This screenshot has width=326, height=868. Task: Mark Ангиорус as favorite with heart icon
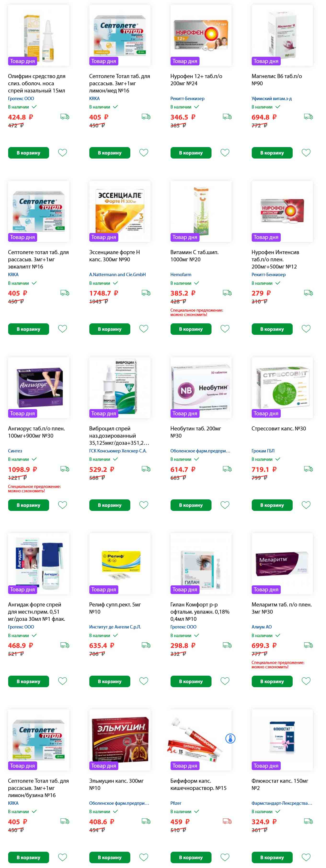point(62,505)
